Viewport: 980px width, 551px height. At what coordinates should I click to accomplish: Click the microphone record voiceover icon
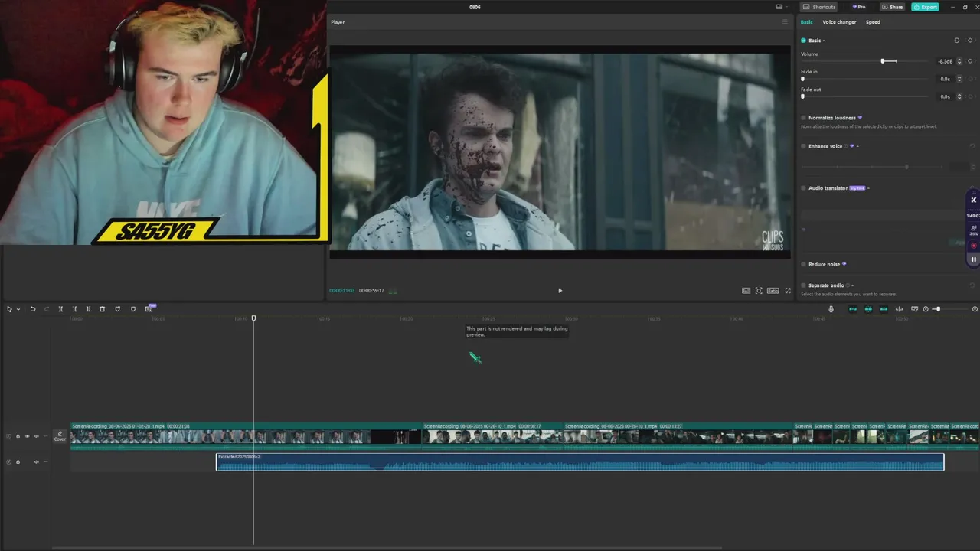pyautogui.click(x=831, y=309)
